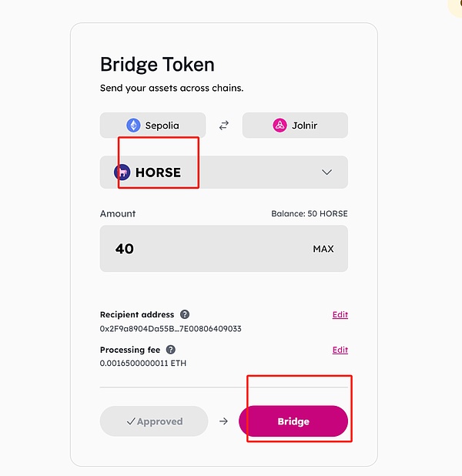Click the pink Jolnir network logo

[280, 126]
